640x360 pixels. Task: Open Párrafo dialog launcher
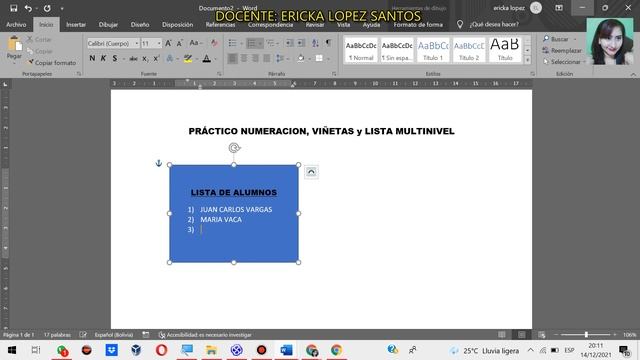pos(334,74)
